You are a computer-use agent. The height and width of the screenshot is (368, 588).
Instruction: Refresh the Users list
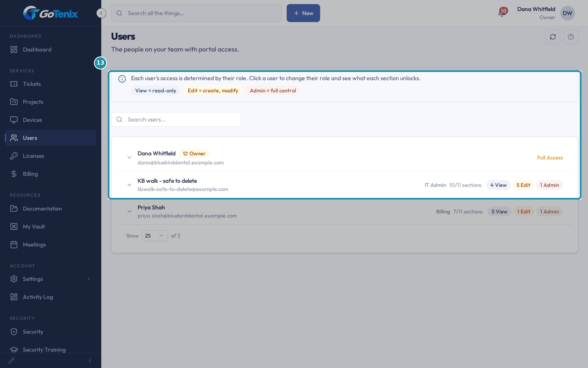[x=553, y=37]
